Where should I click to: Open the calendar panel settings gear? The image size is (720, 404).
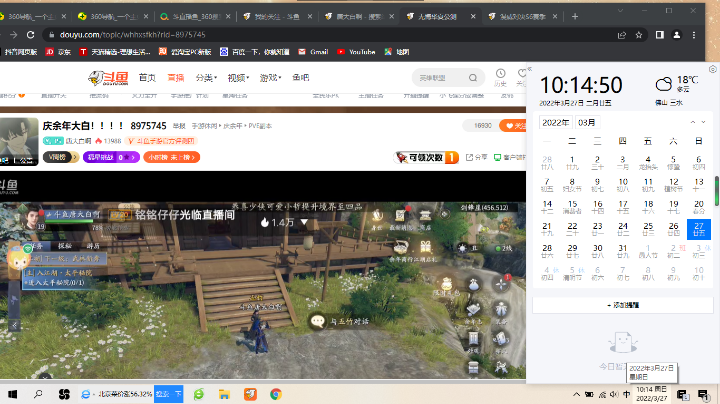[713, 69]
